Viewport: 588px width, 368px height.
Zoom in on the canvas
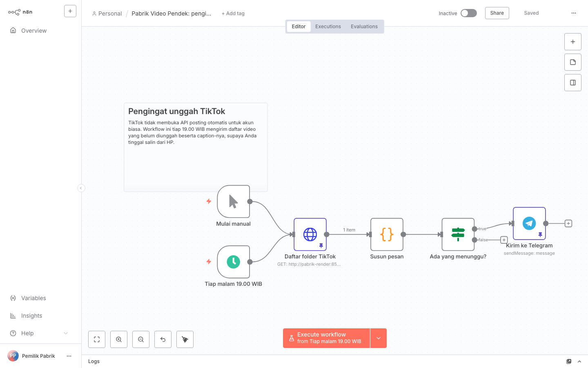[119, 339]
